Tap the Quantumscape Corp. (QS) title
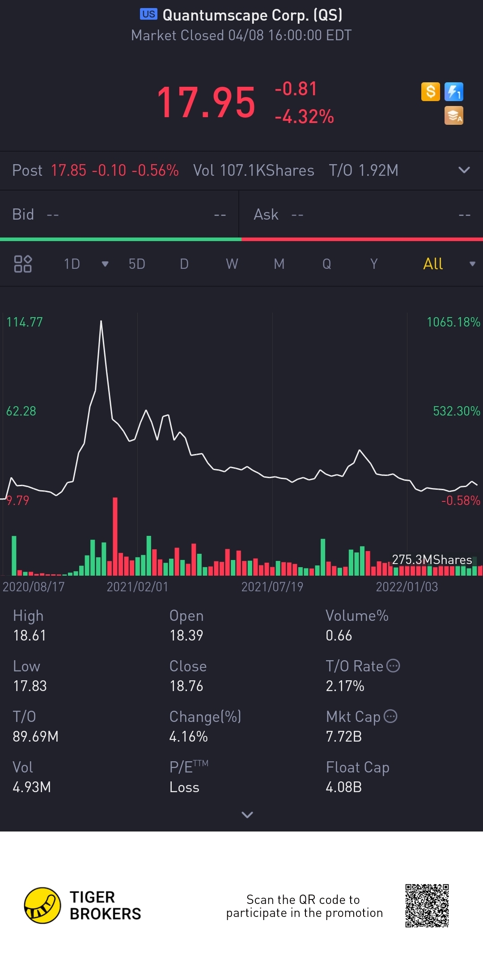The height and width of the screenshot is (980, 483). tap(252, 15)
